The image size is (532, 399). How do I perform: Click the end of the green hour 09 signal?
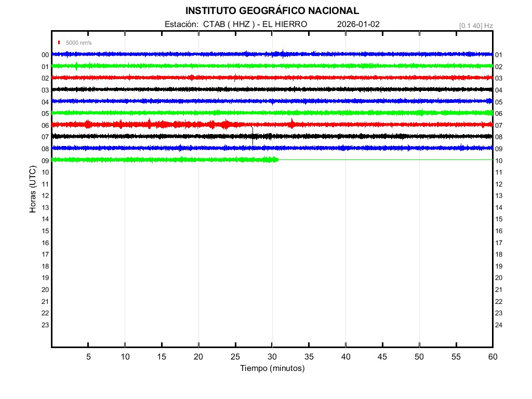pos(277,159)
